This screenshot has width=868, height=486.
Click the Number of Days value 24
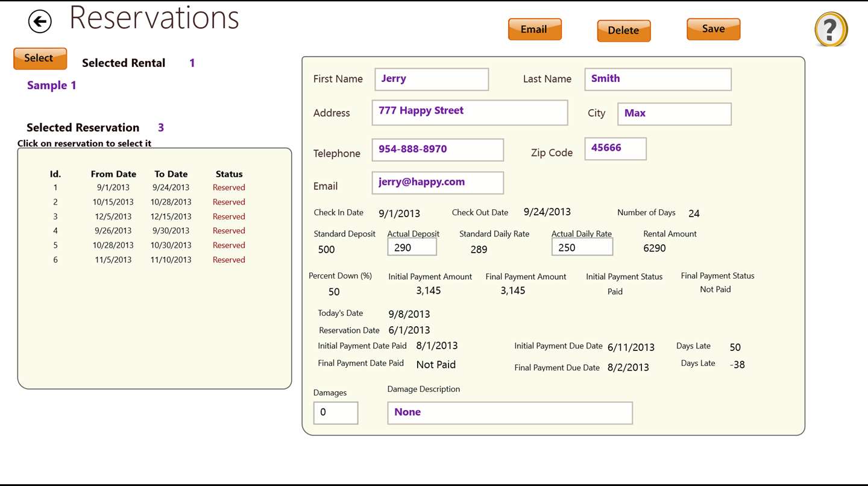pos(694,213)
